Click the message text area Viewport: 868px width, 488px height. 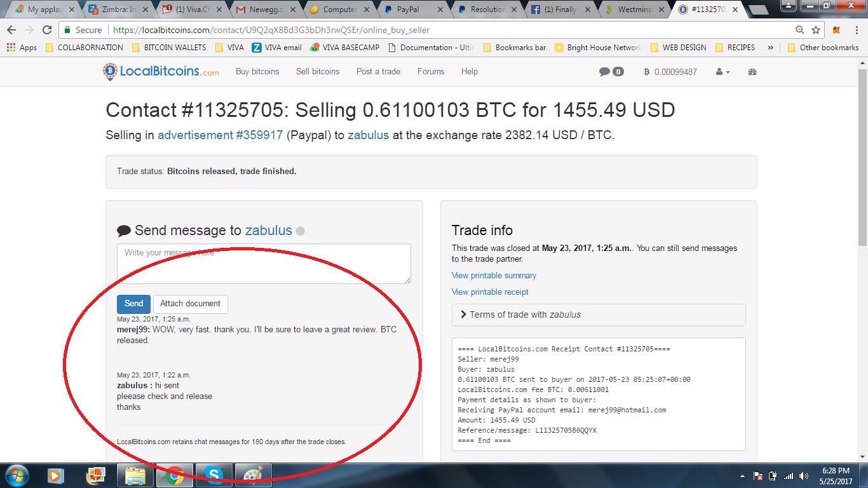click(x=264, y=264)
